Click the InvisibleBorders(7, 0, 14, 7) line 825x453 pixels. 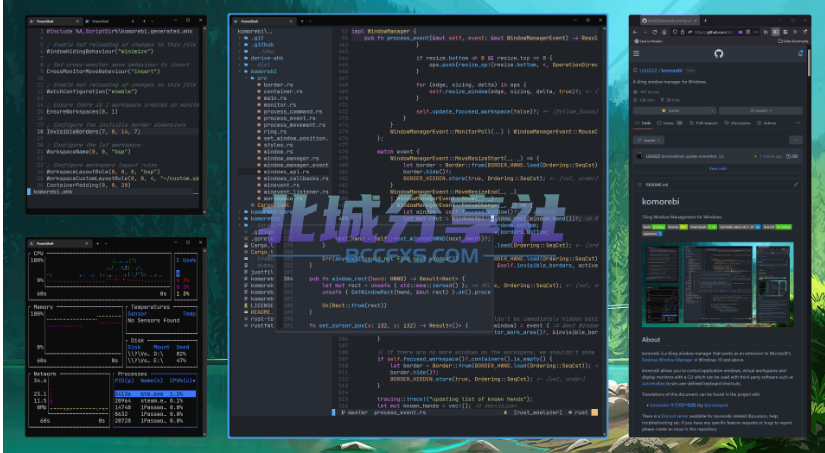point(94,132)
